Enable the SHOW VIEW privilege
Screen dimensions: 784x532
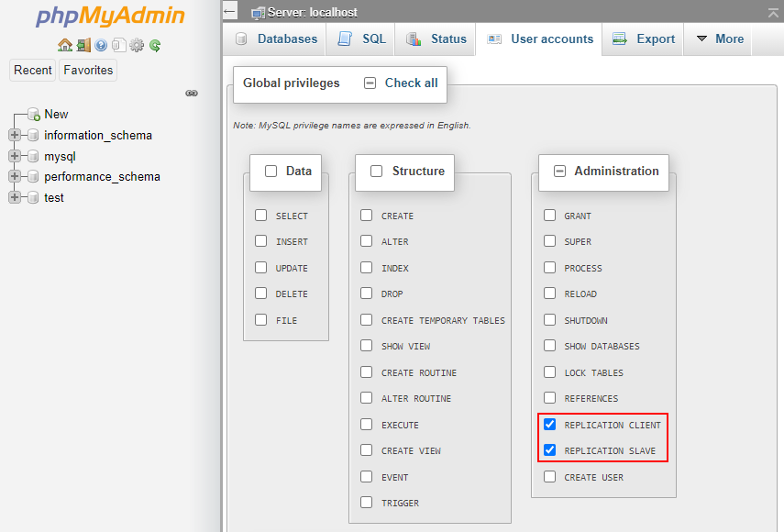pyautogui.click(x=367, y=346)
